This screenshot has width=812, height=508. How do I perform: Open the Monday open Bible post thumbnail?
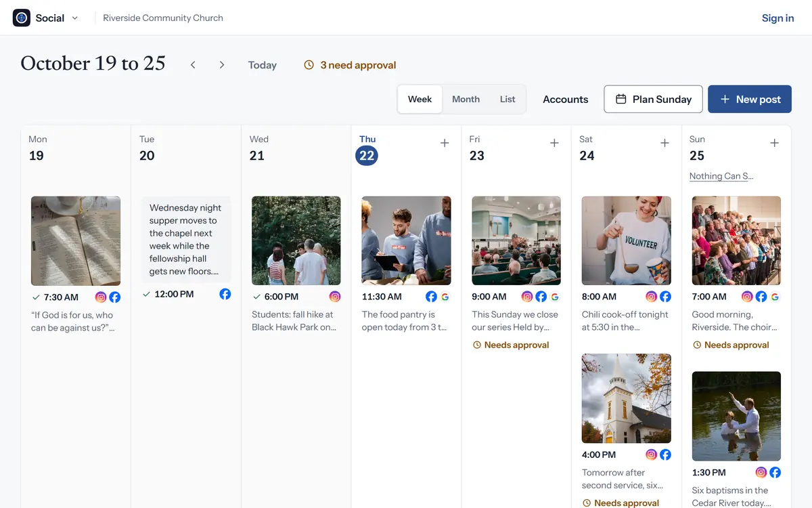[76, 241]
